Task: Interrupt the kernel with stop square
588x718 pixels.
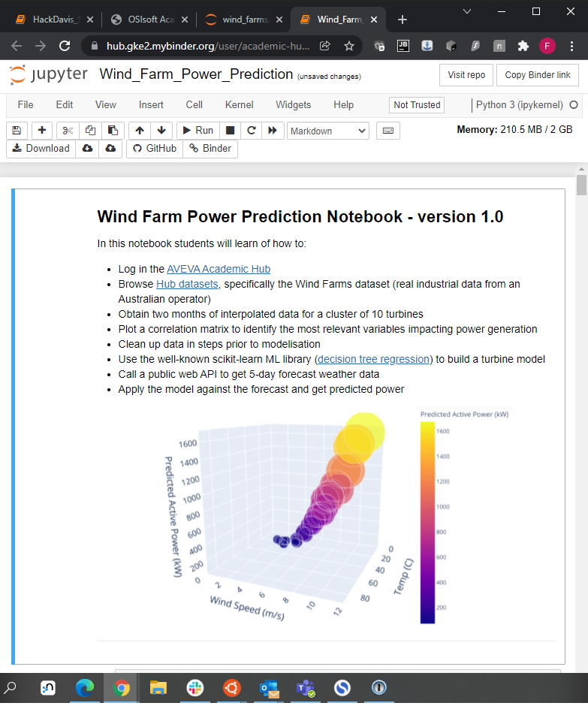Action: click(231, 131)
